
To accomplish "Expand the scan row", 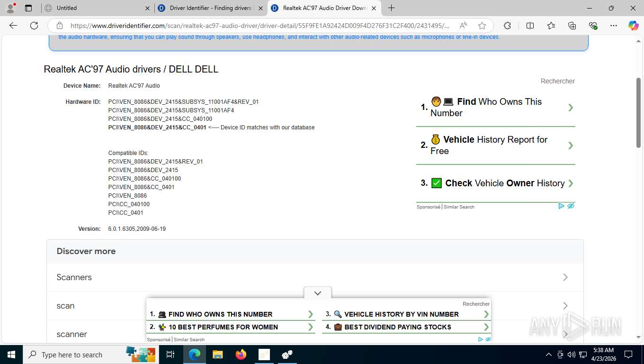I will (315, 306).
